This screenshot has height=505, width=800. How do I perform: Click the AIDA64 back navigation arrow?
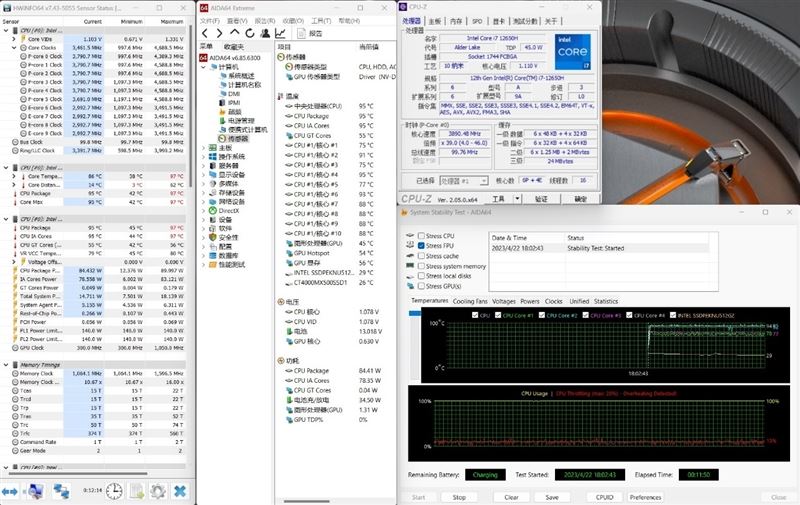point(205,33)
